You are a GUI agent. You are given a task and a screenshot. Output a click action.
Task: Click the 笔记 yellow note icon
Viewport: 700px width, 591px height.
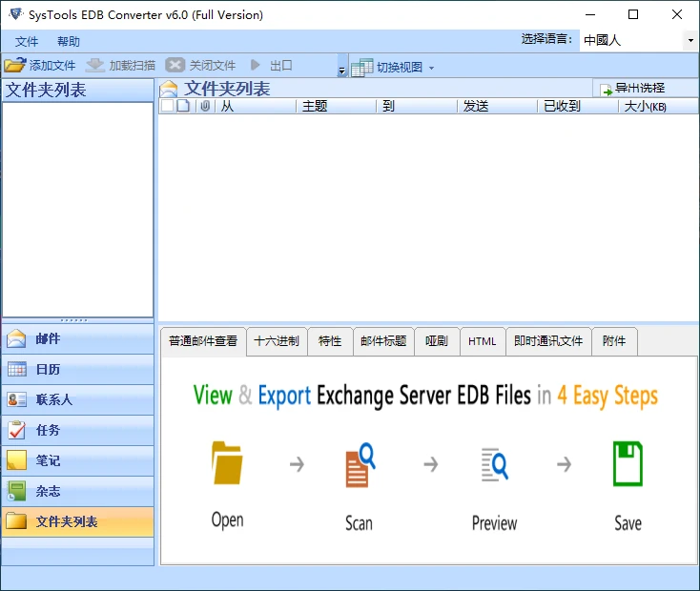click(16, 460)
